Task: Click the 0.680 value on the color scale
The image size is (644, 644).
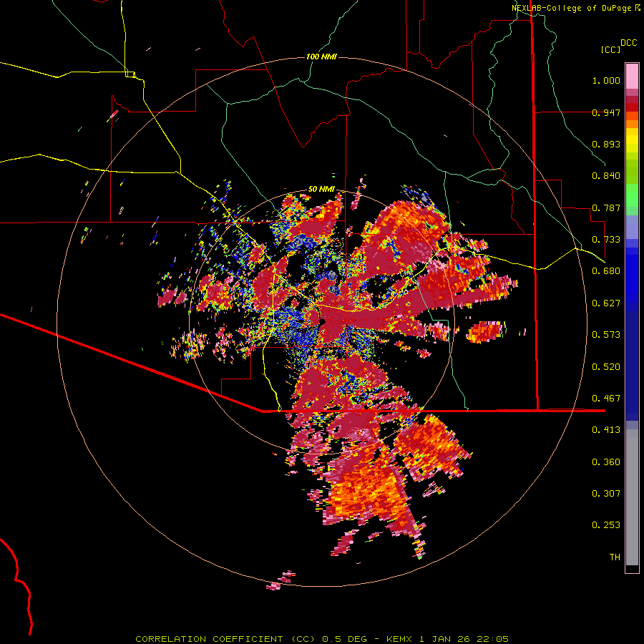Action: click(606, 271)
